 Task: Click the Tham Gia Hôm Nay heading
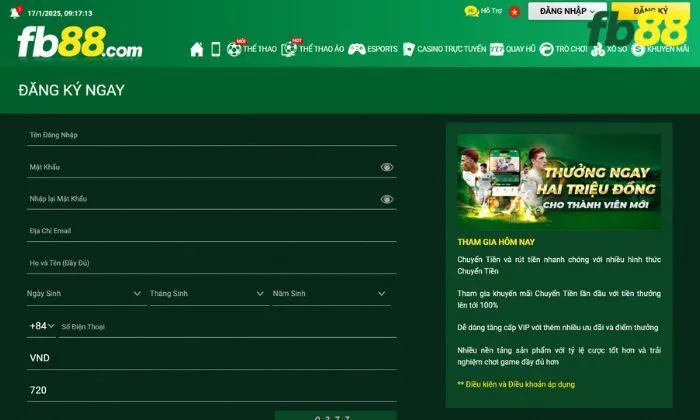tap(496, 242)
